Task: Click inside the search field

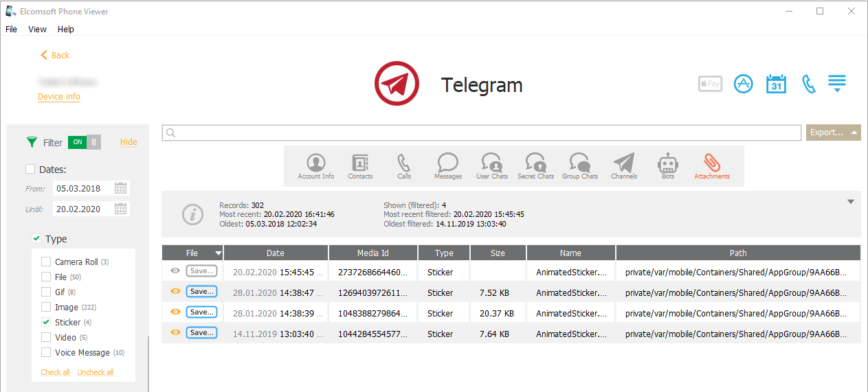Action: click(481, 132)
